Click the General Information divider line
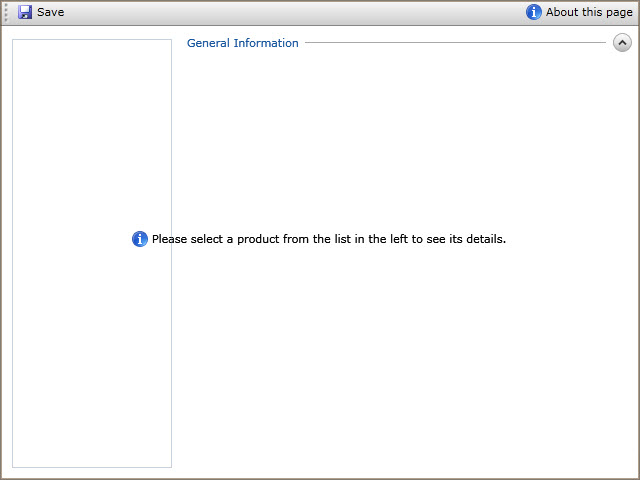 [455, 43]
